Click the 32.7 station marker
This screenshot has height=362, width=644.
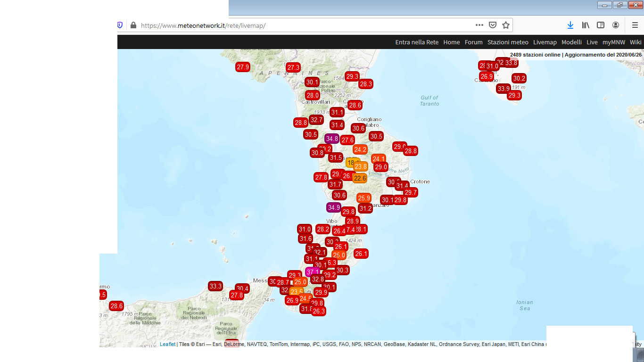click(x=316, y=120)
